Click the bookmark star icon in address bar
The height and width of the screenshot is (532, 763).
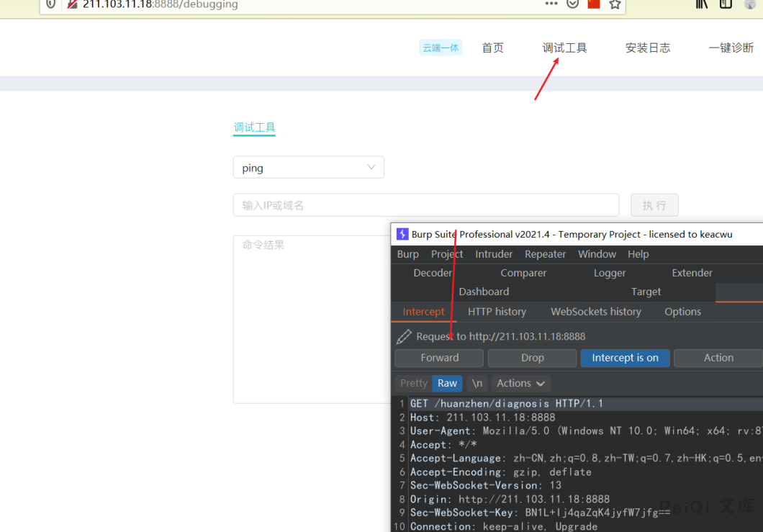click(x=615, y=4)
